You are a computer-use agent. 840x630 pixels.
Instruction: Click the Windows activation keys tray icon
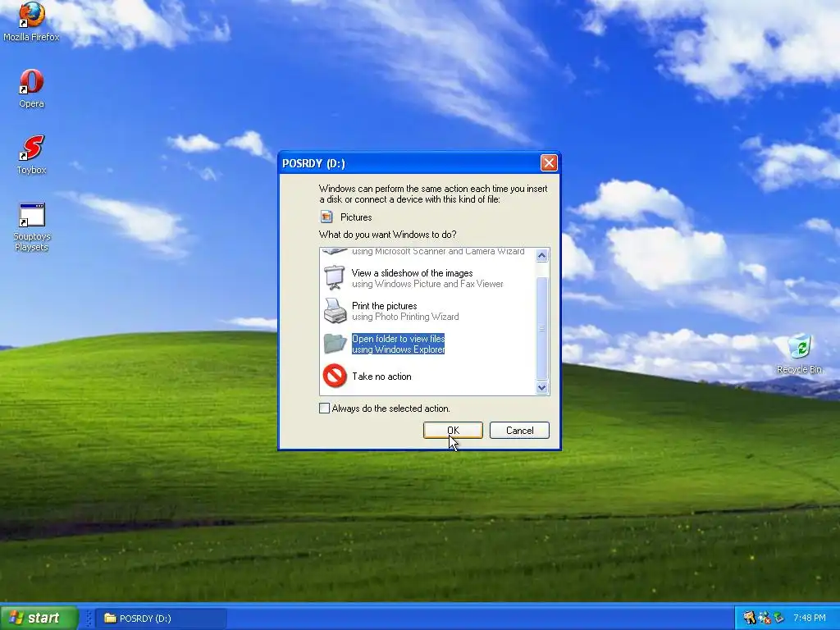(750, 618)
